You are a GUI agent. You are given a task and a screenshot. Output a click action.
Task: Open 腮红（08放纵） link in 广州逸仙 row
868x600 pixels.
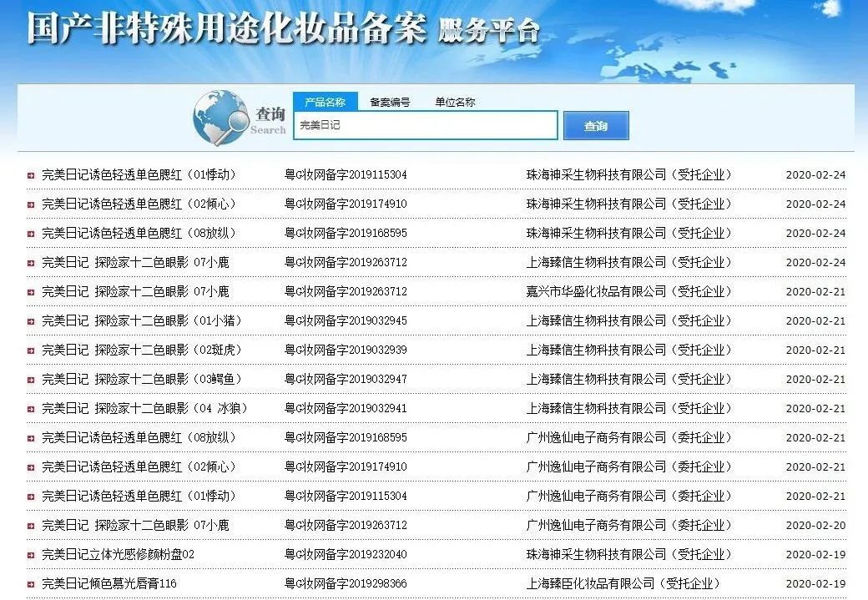[139, 437]
